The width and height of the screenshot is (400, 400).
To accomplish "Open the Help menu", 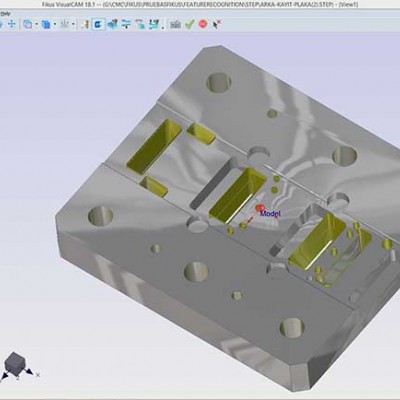I will pos(5,13).
